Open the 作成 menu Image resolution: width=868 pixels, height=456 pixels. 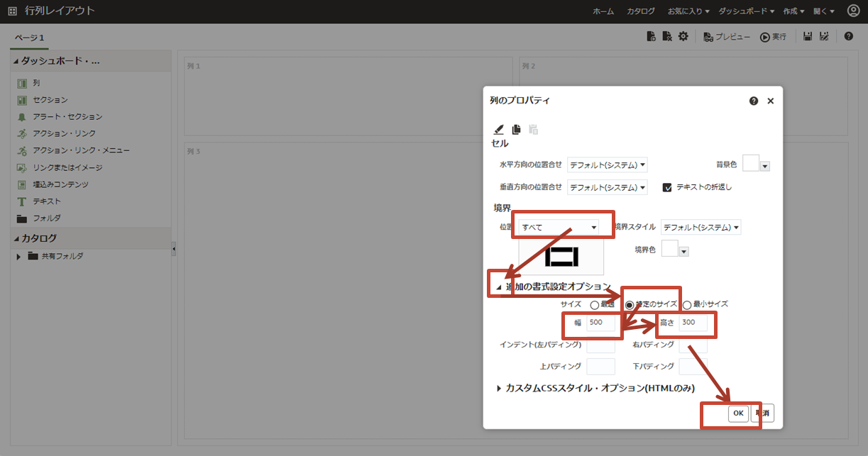pos(794,11)
